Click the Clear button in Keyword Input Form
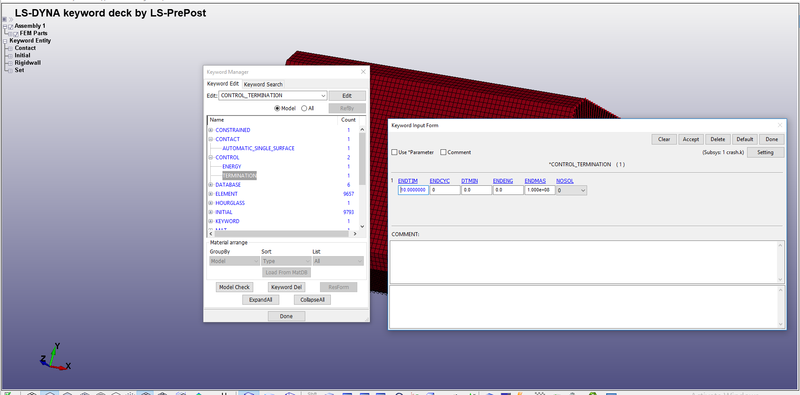 click(x=664, y=139)
